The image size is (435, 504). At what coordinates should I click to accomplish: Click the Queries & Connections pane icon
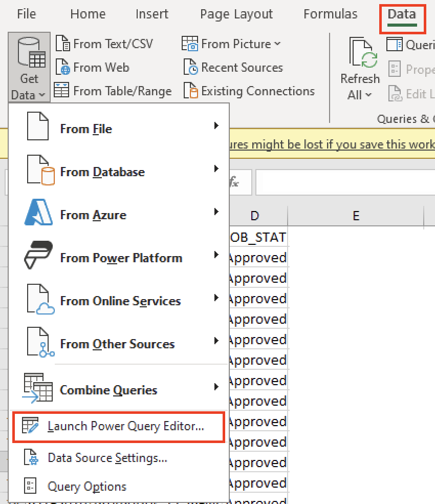pyautogui.click(x=394, y=45)
